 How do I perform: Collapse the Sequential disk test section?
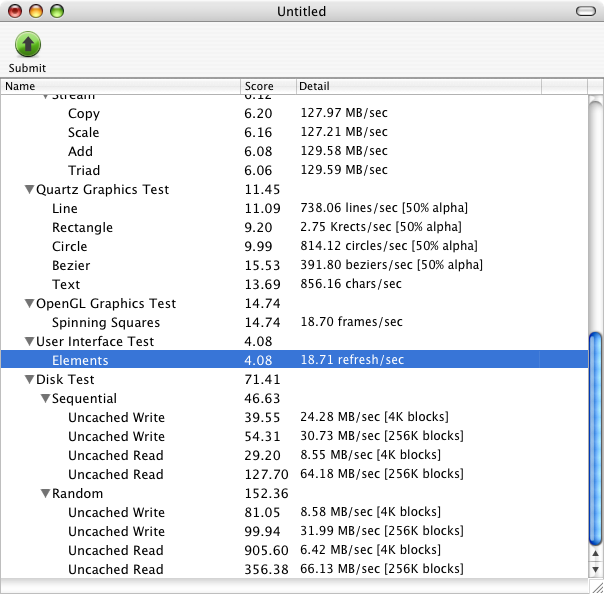pos(45,399)
